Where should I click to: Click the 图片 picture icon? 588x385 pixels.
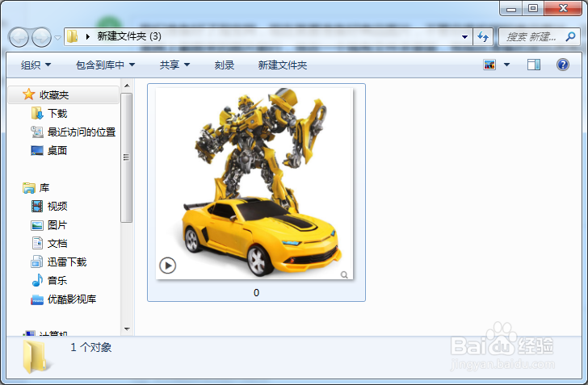(x=37, y=225)
